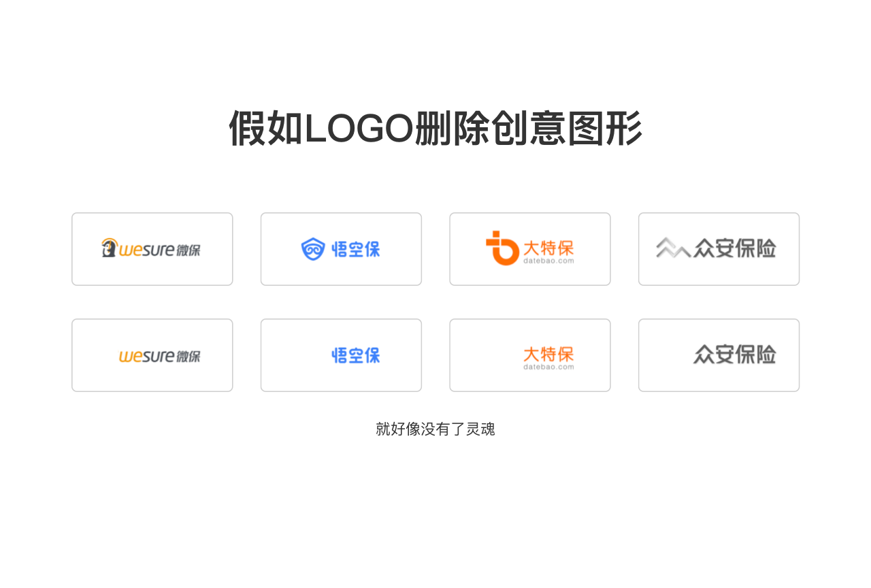Click the orange 大特保 text in the bottom card
871x588 pixels.
coord(548,354)
